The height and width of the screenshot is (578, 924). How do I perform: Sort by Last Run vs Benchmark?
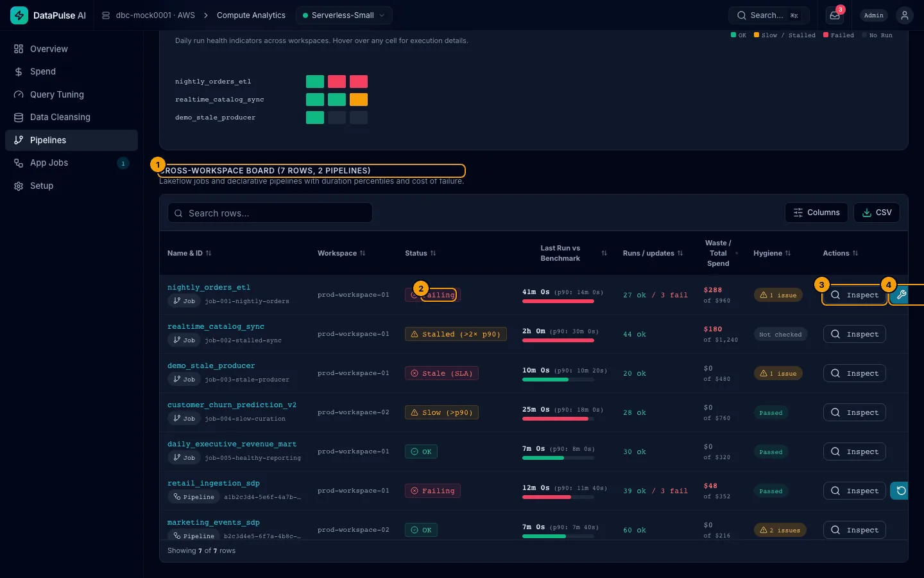[x=604, y=253]
